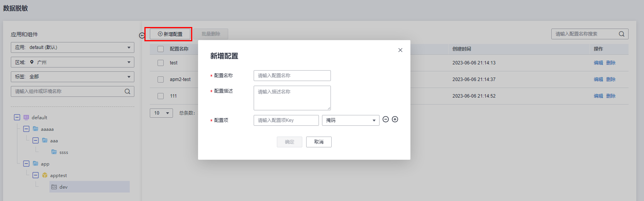Click the timestamp 2023-06-06 21:14:52

[x=474, y=96]
